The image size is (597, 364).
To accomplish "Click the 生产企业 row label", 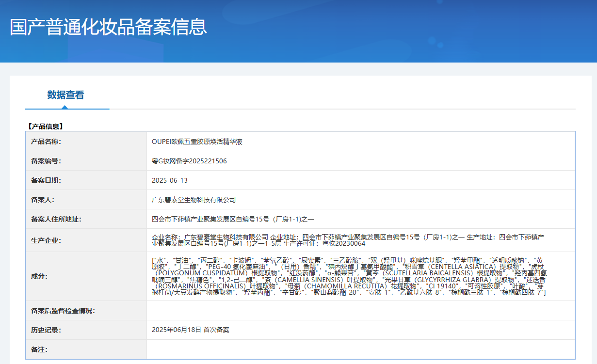I will pyautogui.click(x=46, y=240).
